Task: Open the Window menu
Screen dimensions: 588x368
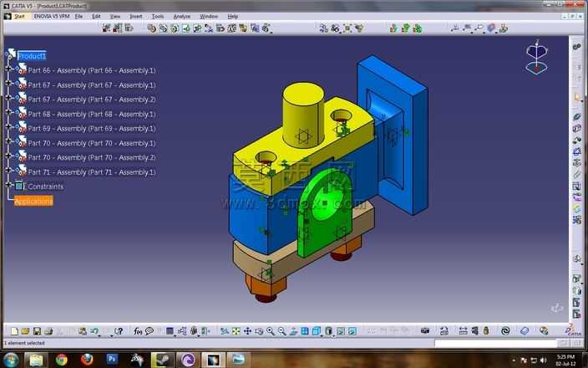Action: [x=209, y=17]
